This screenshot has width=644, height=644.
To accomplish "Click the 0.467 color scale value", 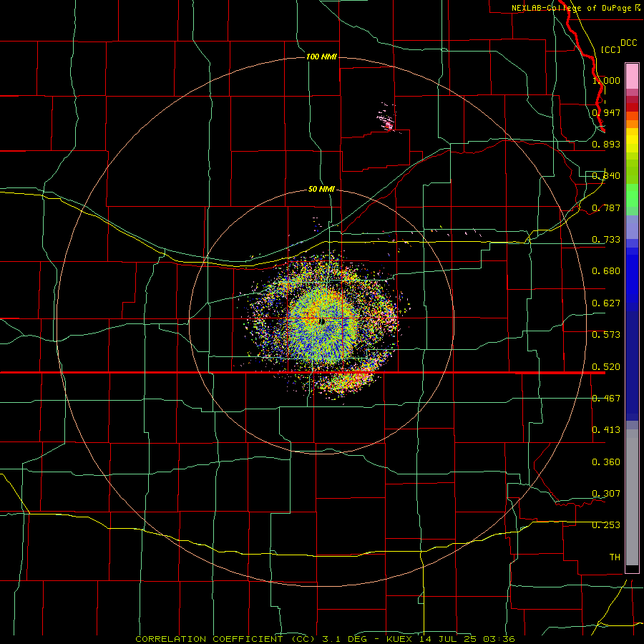I will pyautogui.click(x=606, y=399).
